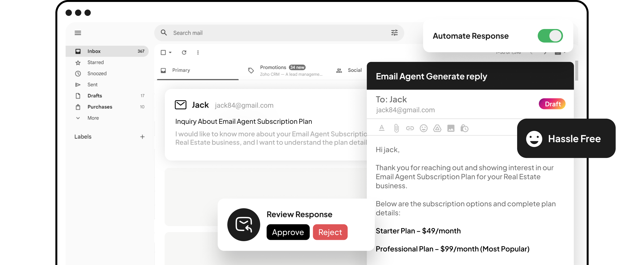Open search filter options icon
644x265 pixels.
[394, 33]
